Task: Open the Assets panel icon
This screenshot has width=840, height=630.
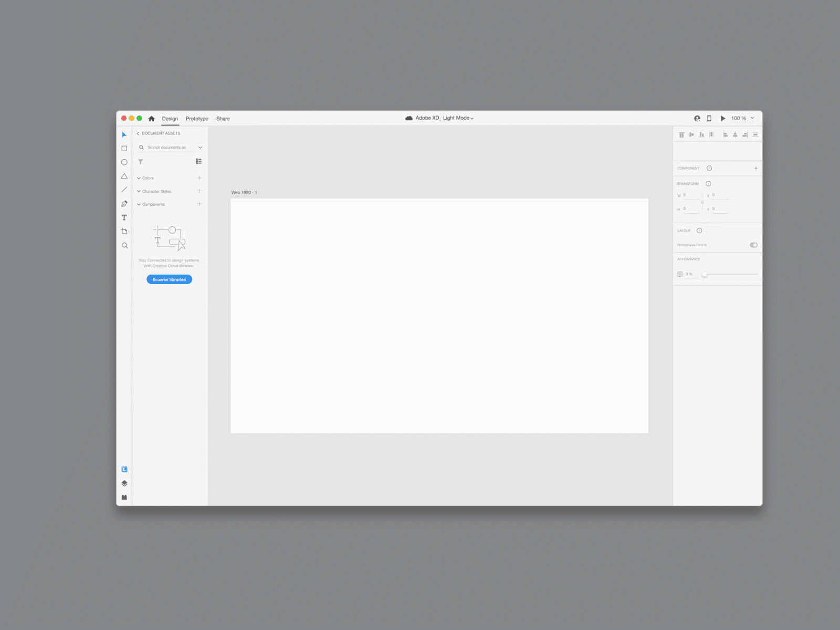Action: pyautogui.click(x=124, y=469)
